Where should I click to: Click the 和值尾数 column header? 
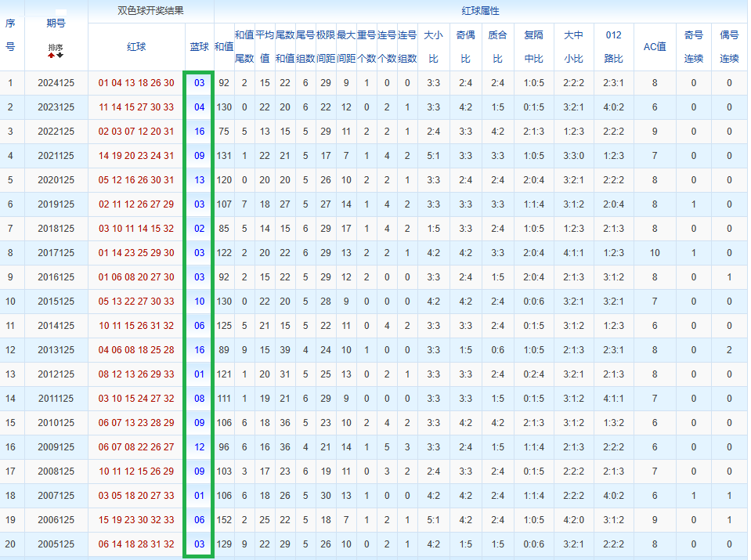(244, 46)
